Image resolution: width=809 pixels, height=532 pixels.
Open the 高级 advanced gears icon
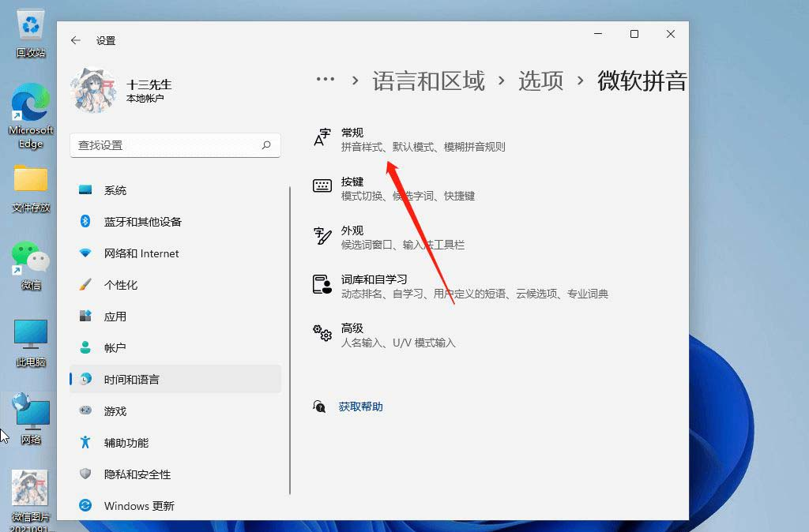tap(322, 333)
